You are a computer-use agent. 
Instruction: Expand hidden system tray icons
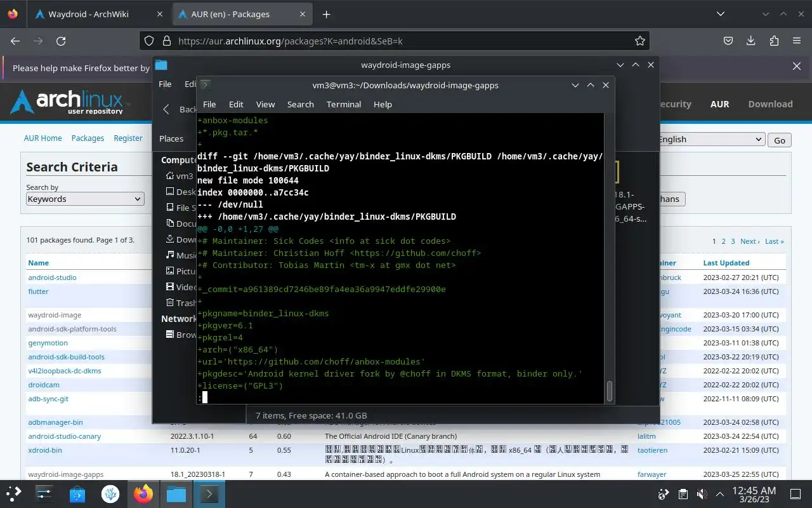720,494
